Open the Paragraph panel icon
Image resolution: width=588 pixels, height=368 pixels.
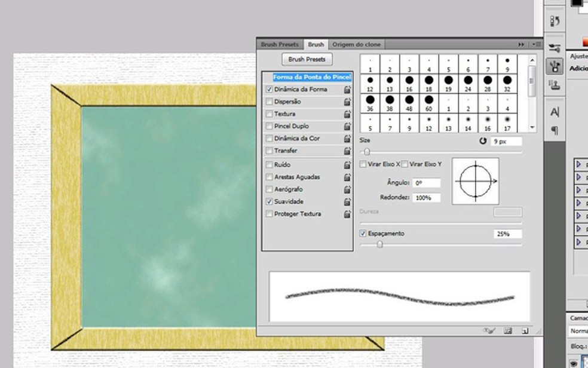coord(555,130)
